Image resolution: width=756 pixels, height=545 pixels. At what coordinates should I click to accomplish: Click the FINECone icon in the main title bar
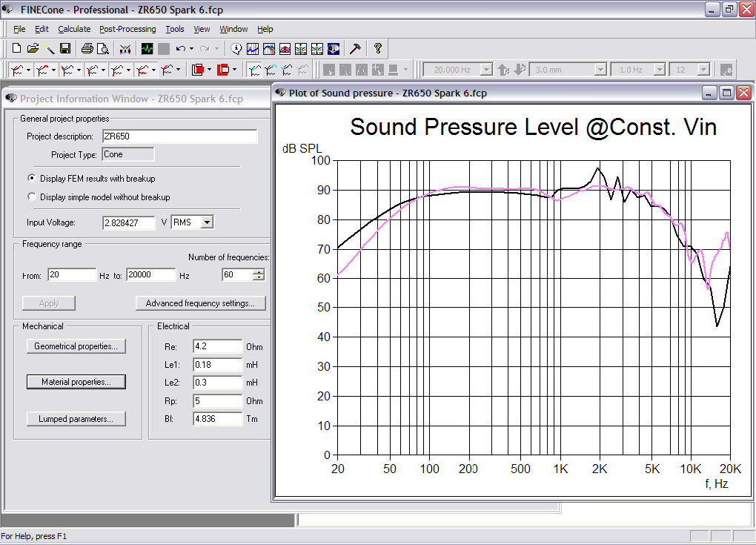(7, 9)
